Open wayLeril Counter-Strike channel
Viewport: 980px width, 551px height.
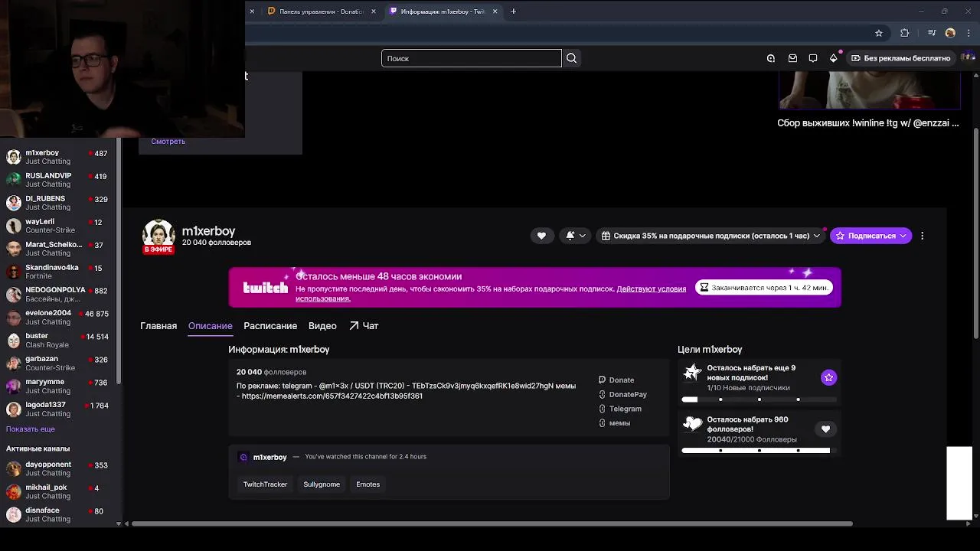tap(58, 226)
